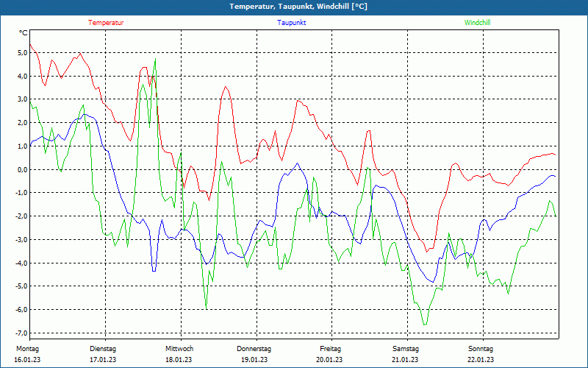The width and height of the screenshot is (588, 368).
Task: Click the date 20.01.23
Action: [329, 360]
